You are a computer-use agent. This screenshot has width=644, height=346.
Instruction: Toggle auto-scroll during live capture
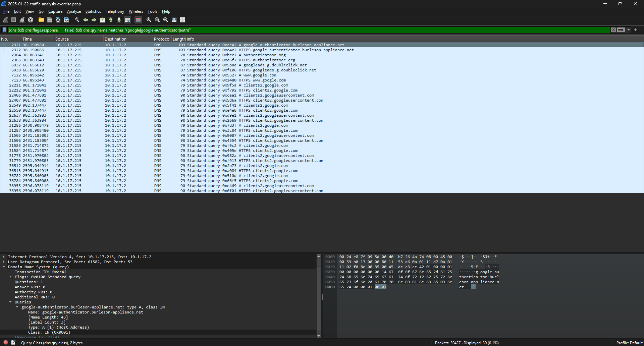(127, 20)
